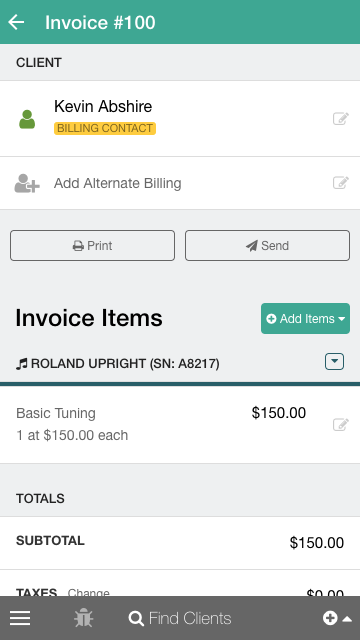Expand the Roland Upright piano dropdown
Image resolution: width=360 pixels, height=640 pixels.
[x=334, y=362]
